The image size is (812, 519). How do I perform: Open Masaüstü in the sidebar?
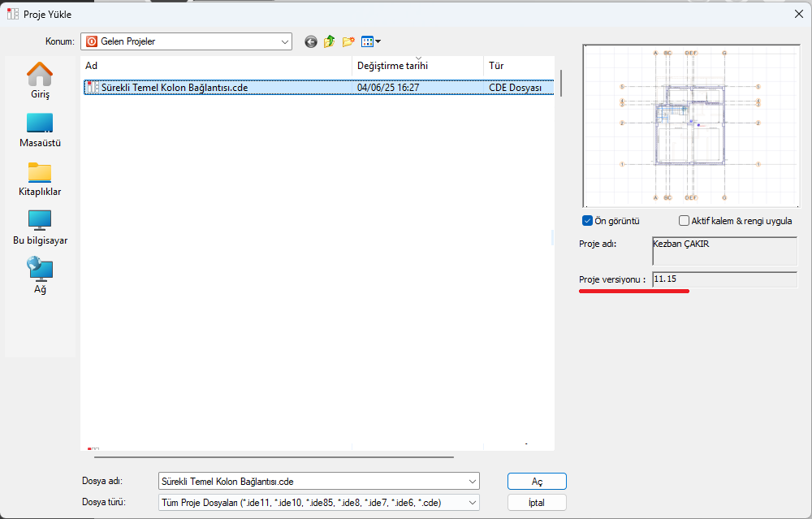tap(40, 130)
